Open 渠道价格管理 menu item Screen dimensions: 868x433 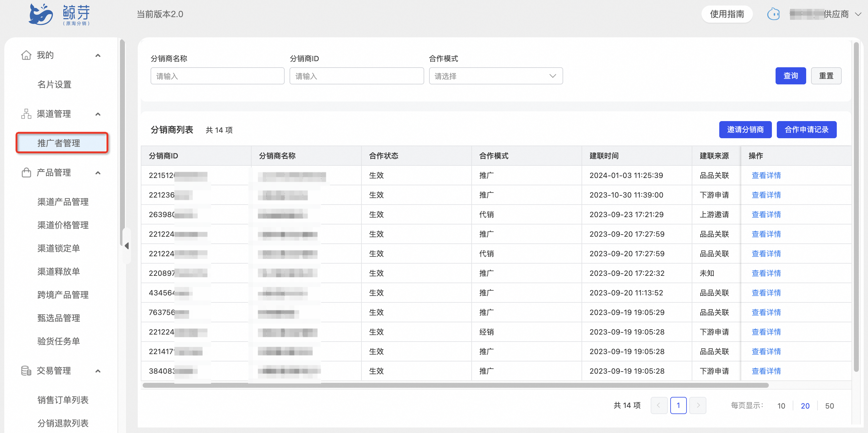pyautogui.click(x=63, y=225)
